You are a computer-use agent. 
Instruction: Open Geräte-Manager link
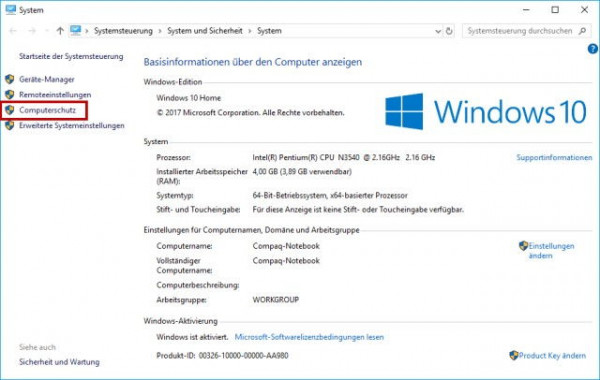pyautogui.click(x=47, y=79)
